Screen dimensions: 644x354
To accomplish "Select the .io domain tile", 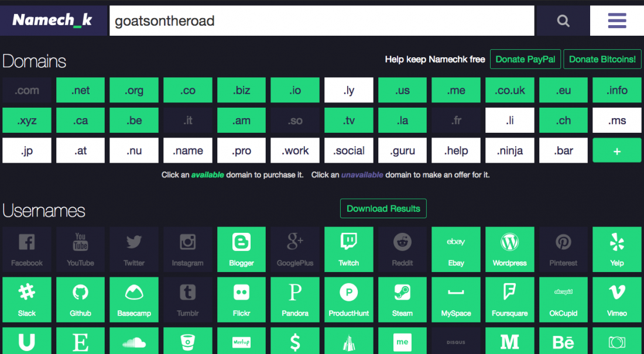I will click(295, 90).
